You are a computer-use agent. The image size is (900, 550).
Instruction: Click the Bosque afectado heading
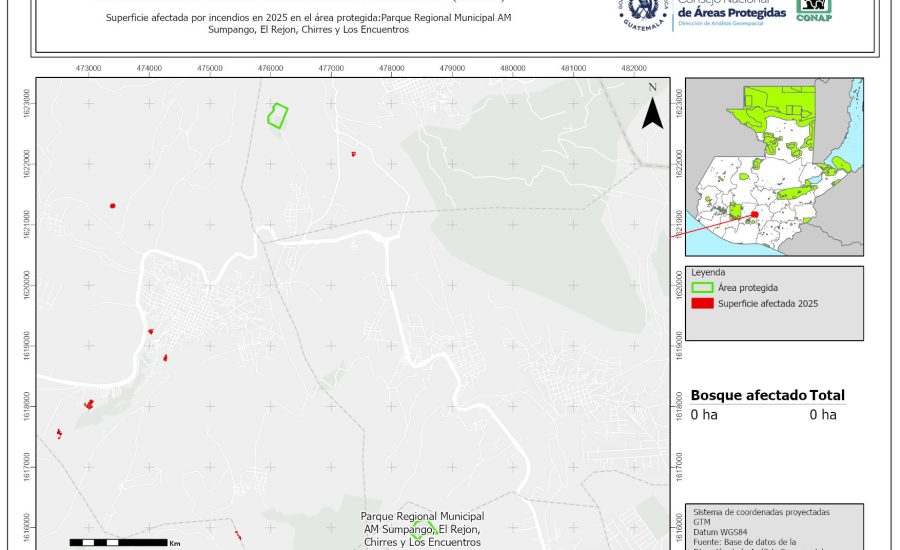pyautogui.click(x=748, y=396)
